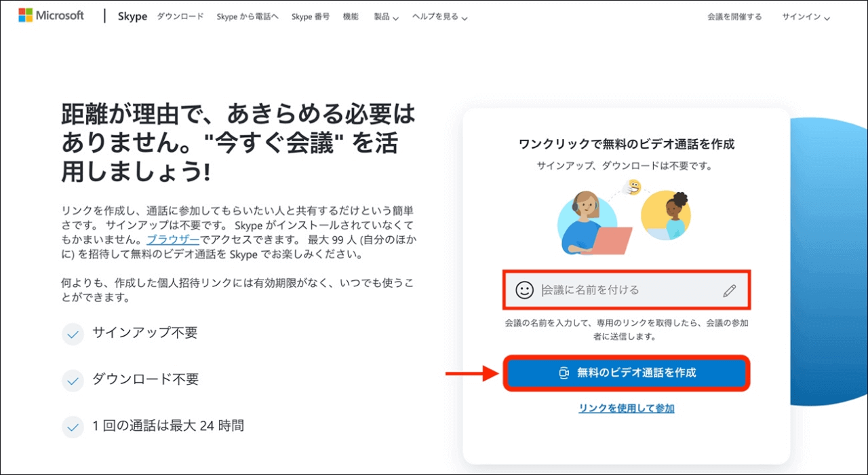Open the 機能 navigation item
The height and width of the screenshot is (475, 868).
click(x=351, y=16)
